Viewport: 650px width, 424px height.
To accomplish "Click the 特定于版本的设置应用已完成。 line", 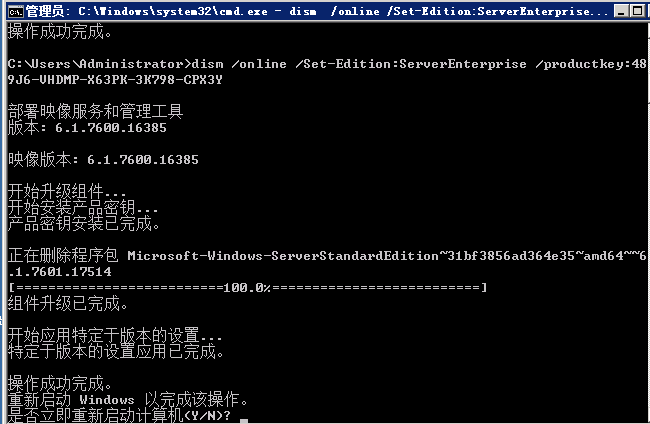I will [x=116, y=351].
